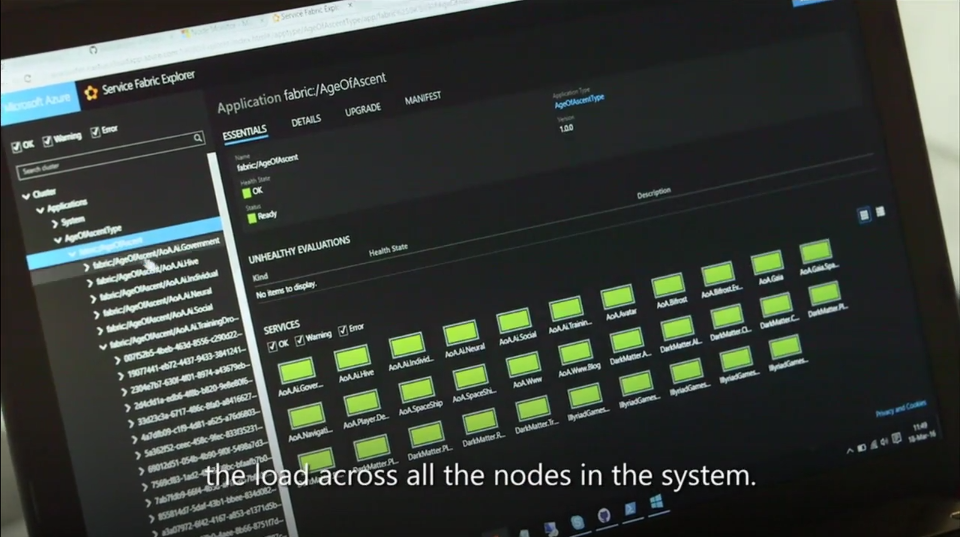961x537 pixels.
Task: Open the AoA.Ai.Individ... service tile
Action: pyautogui.click(x=406, y=346)
